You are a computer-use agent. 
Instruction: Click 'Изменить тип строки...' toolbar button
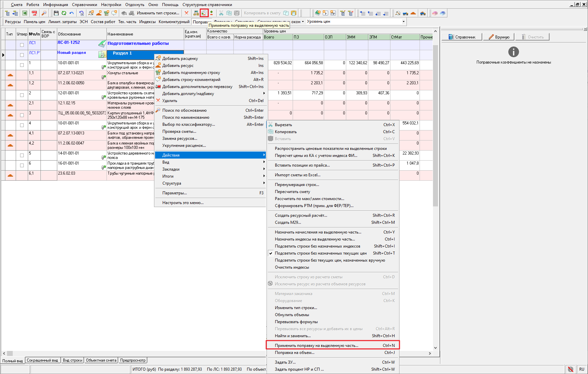158,13
